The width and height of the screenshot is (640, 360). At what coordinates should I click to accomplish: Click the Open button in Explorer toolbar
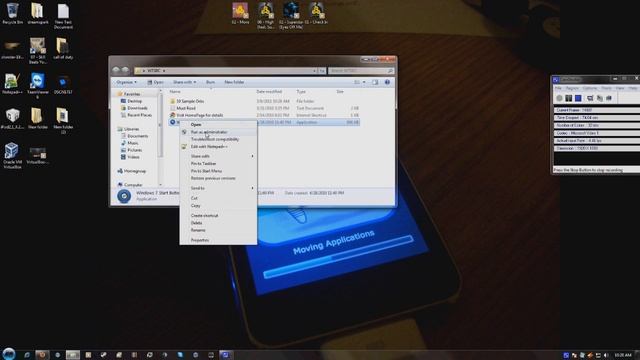point(156,82)
